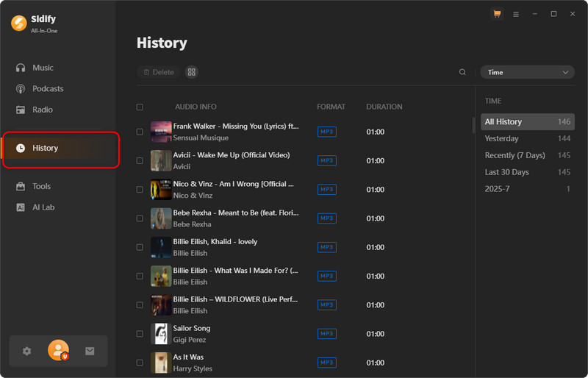
Task: Click the Avicii Wake Me Up thumbnail
Action: click(x=161, y=161)
